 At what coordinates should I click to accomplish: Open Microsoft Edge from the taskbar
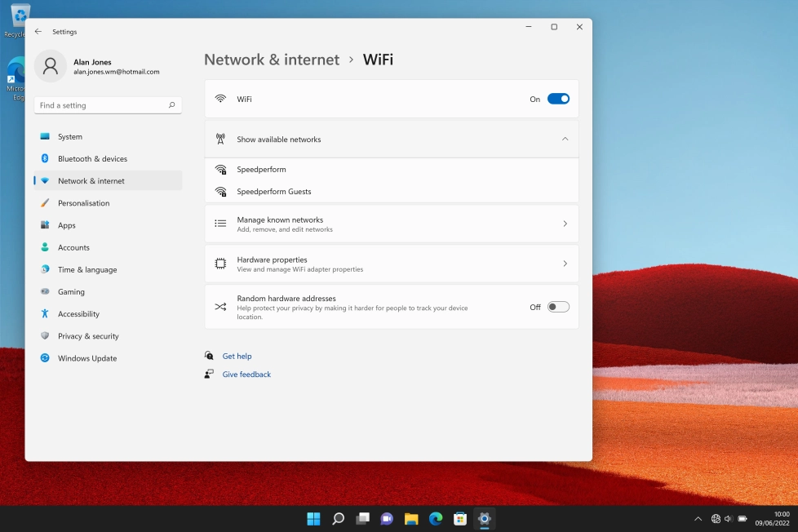[436, 518]
